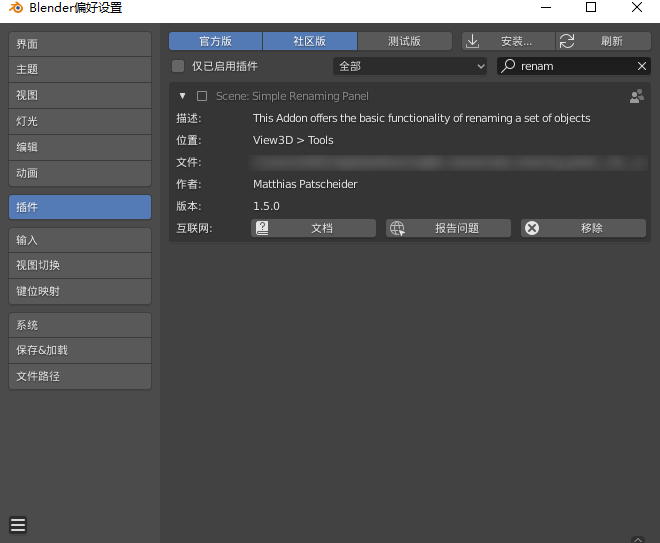Enable the Simple Renaming Panel addon checkbox
This screenshot has height=543, width=660.
[202, 96]
